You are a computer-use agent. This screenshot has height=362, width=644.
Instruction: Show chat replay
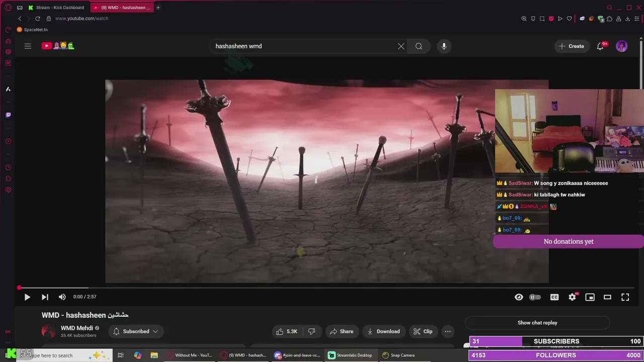(x=537, y=323)
